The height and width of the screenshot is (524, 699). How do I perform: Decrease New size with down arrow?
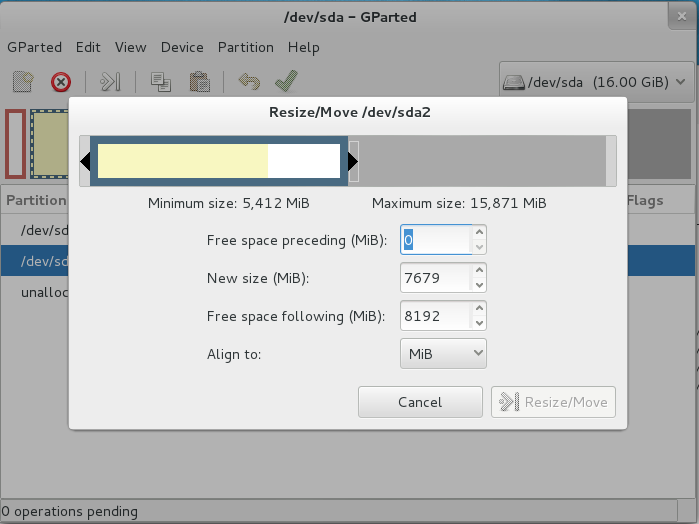click(x=479, y=285)
